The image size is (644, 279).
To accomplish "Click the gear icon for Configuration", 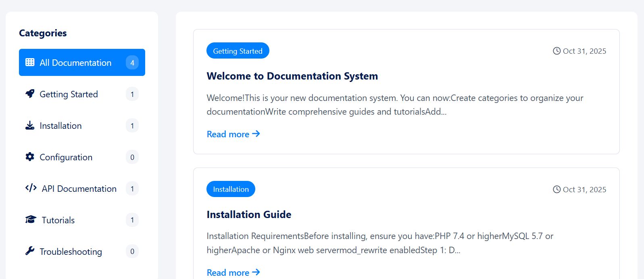I will (30, 157).
